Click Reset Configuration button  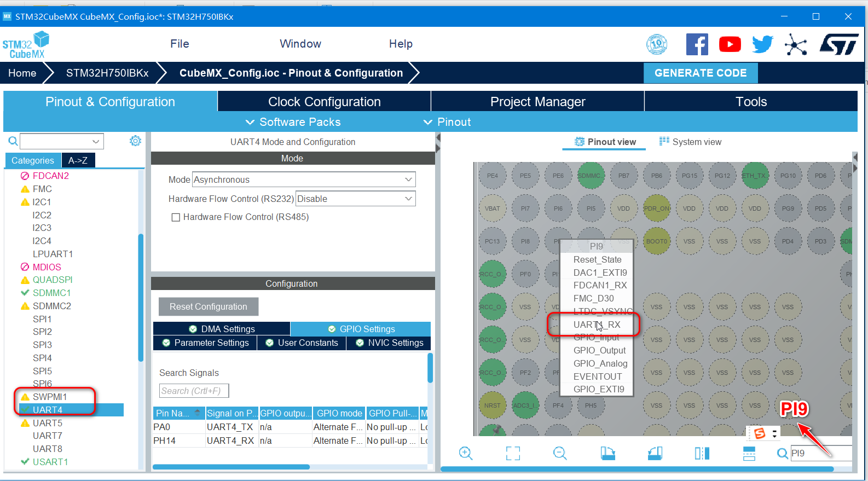[x=209, y=306]
